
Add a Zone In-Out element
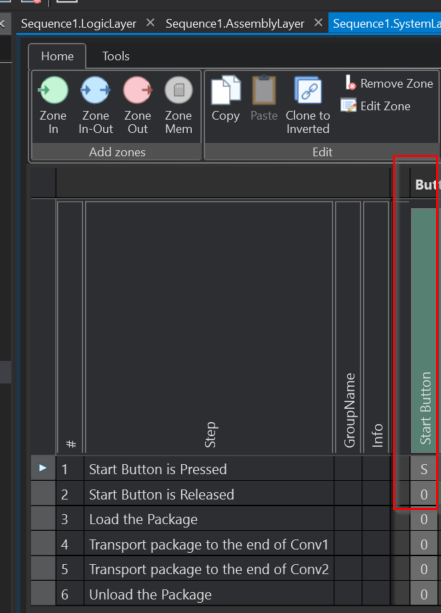click(95, 106)
